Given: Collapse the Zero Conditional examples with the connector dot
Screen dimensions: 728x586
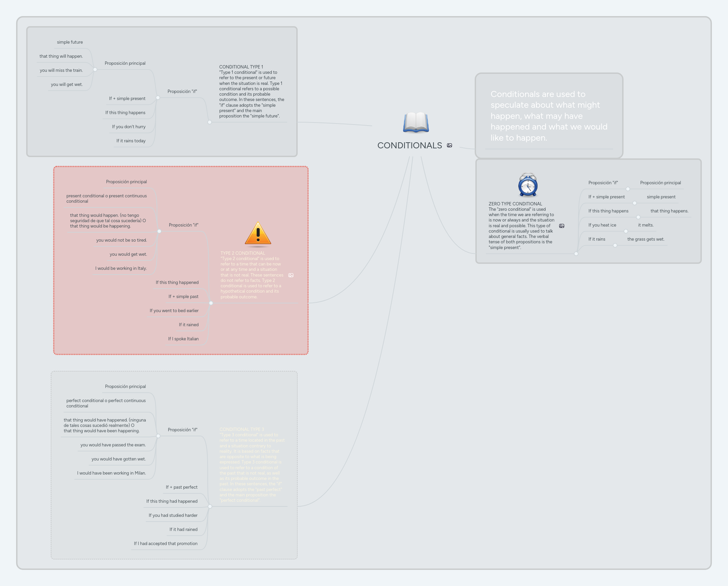Looking at the screenshot, I should coord(576,253).
